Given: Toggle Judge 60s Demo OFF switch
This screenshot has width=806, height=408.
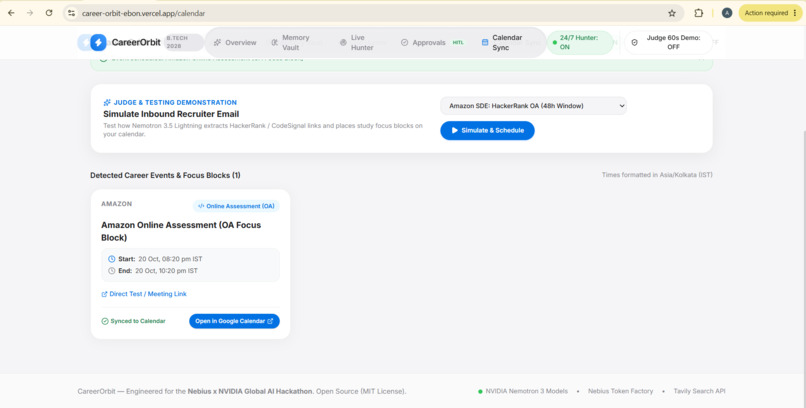Looking at the screenshot, I should (668, 42).
